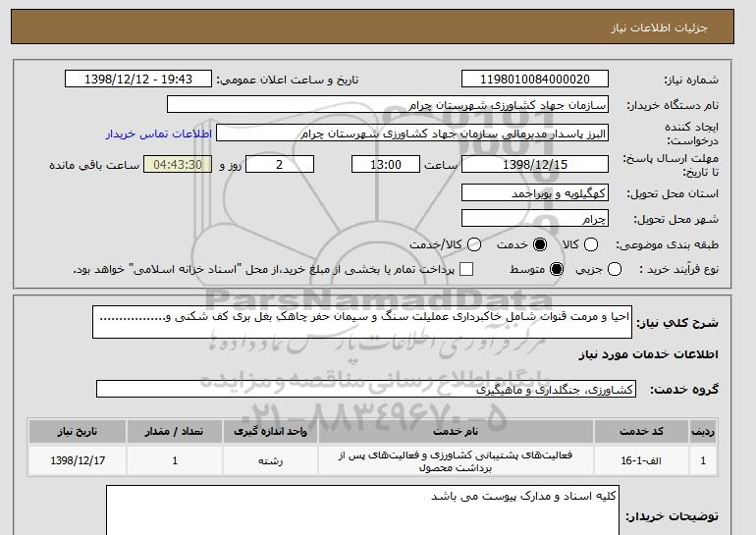
Task: Click the کد خدمت column header
Action: coord(641,431)
